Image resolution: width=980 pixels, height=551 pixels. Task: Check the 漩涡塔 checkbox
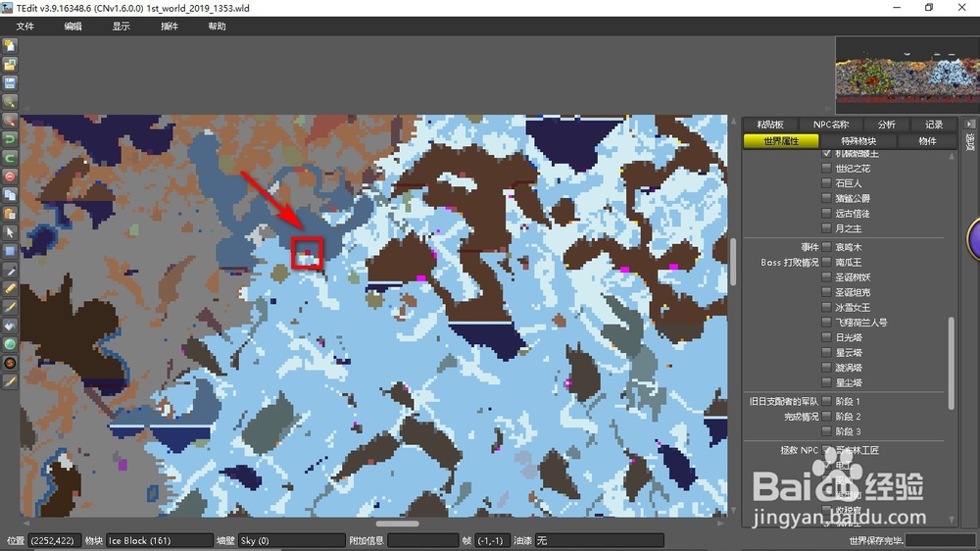[826, 367]
